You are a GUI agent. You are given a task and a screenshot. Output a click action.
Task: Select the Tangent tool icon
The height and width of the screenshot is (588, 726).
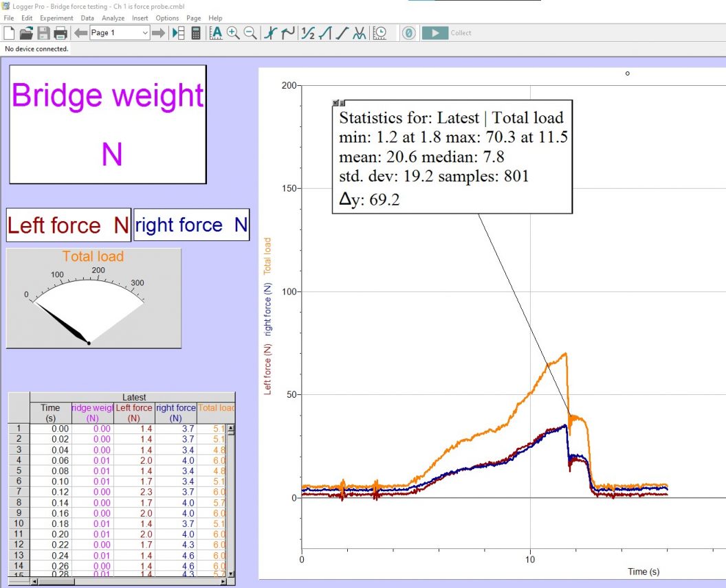286,33
